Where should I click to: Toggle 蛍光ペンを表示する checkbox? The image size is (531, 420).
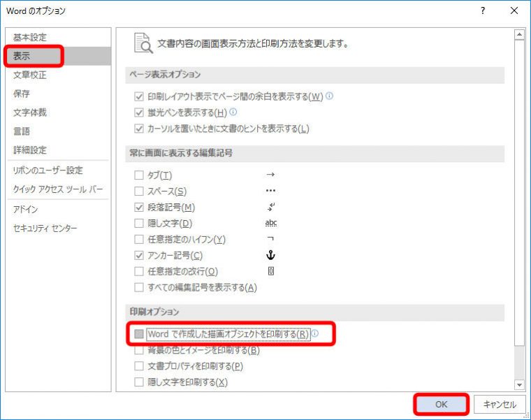click(x=139, y=113)
